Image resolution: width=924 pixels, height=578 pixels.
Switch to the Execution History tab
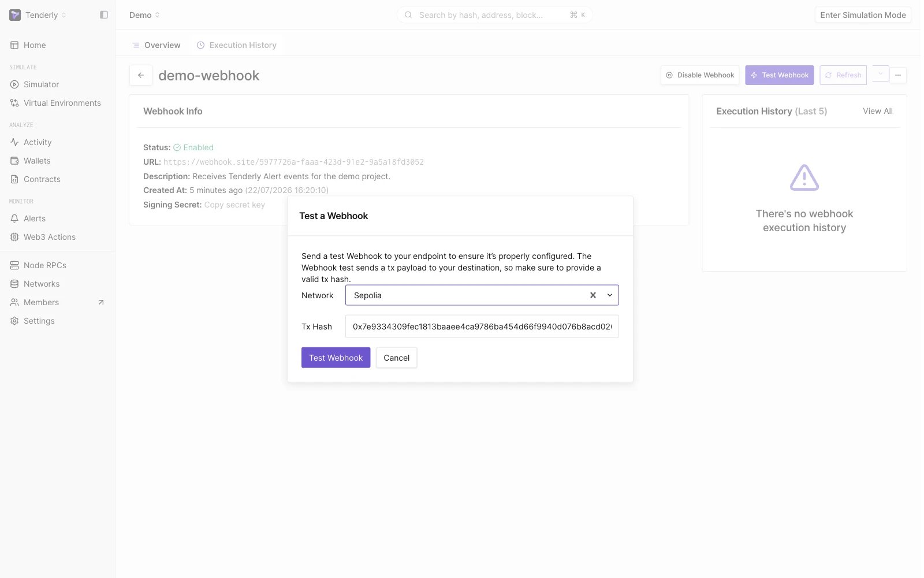pyautogui.click(x=236, y=45)
